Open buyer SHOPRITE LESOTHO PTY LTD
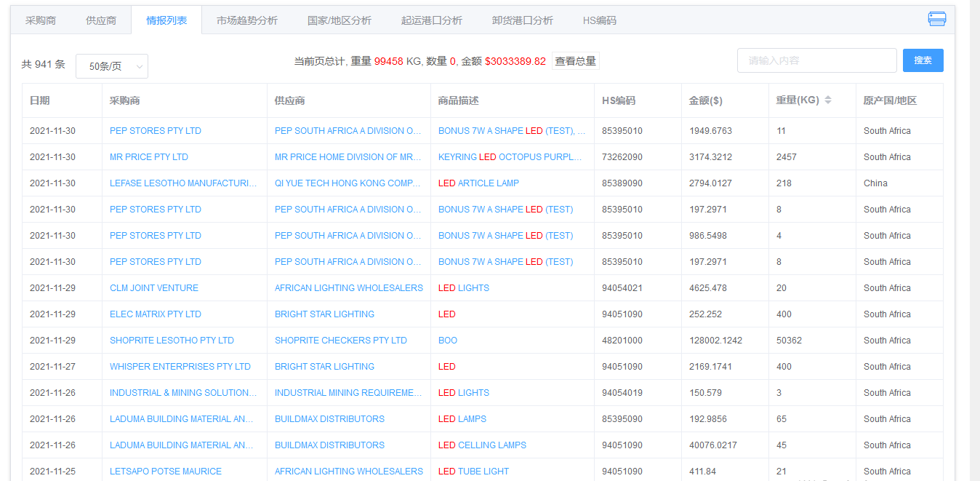Screen dimensions: 980x481 (x=172, y=341)
